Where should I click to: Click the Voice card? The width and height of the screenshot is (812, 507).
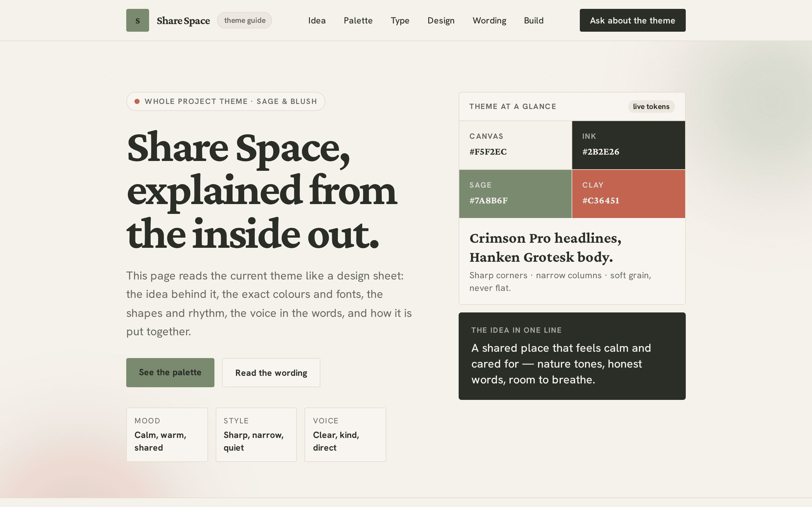[345, 434]
